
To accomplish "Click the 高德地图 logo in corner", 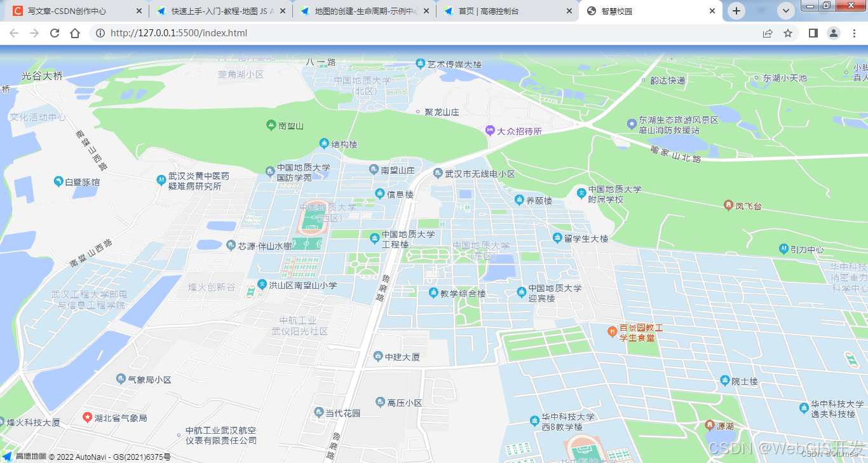I will point(24,457).
